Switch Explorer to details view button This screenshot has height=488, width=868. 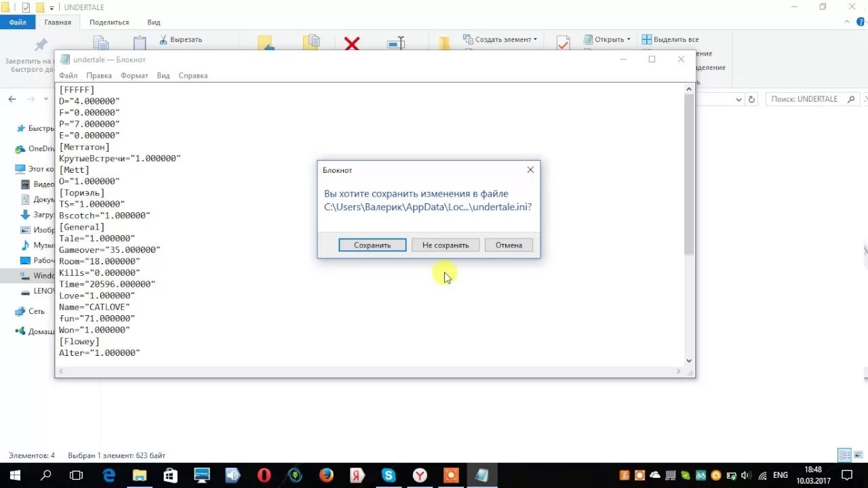pyautogui.click(x=844, y=455)
